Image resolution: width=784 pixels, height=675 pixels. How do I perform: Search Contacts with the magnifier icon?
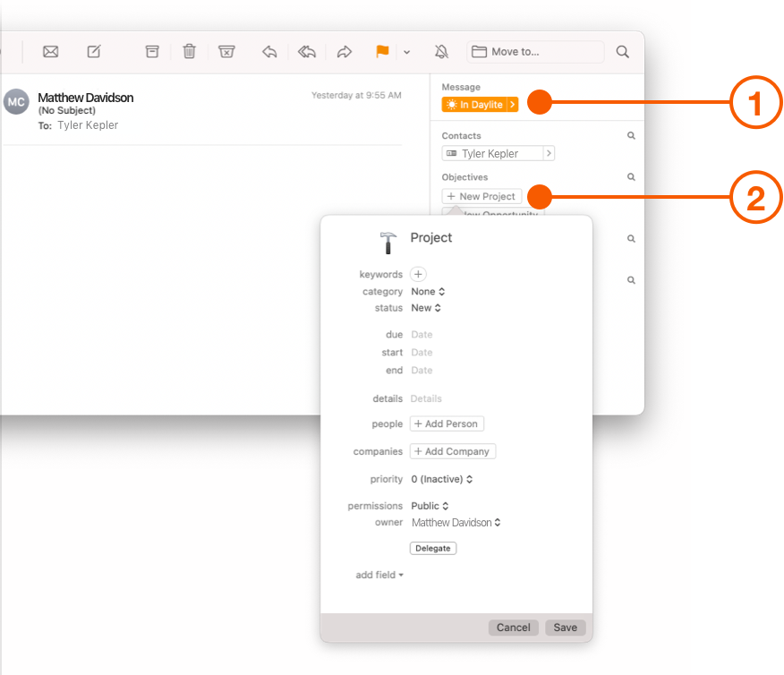631,135
